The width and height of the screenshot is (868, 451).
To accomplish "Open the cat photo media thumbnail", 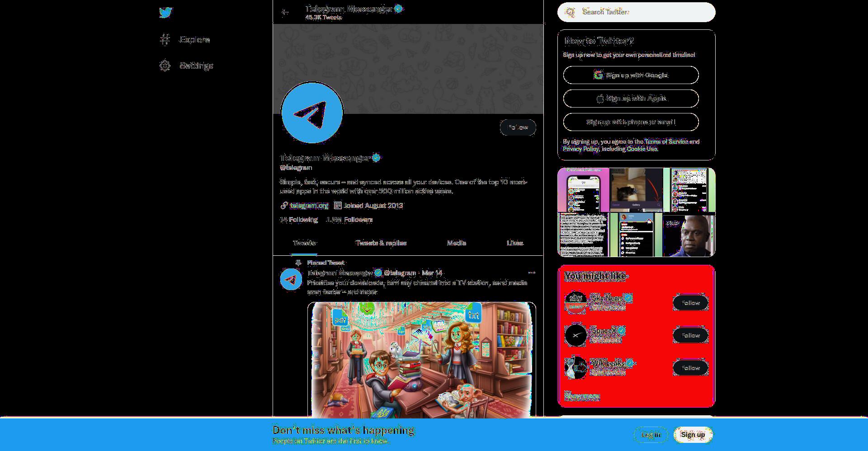I will tap(636, 190).
